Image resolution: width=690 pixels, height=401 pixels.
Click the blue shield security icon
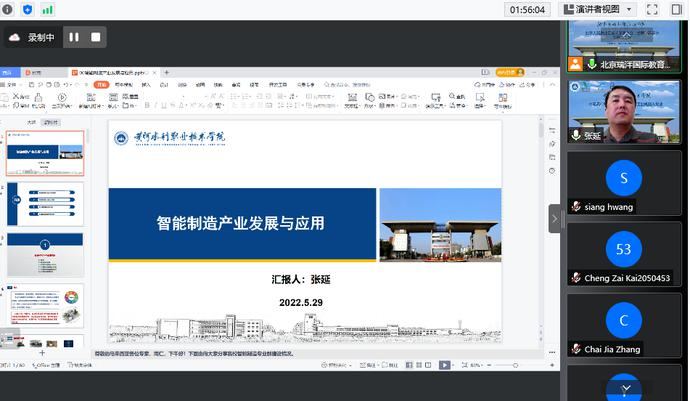pos(27,9)
